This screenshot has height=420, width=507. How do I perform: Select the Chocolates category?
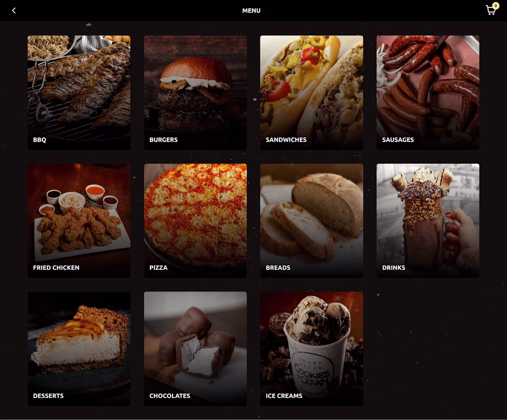coord(195,349)
